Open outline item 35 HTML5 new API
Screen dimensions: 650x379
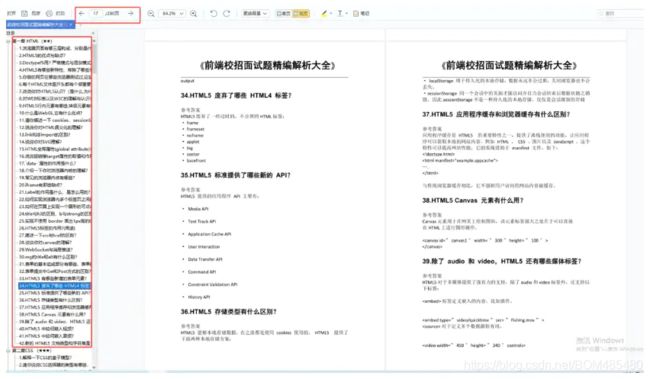(54, 293)
